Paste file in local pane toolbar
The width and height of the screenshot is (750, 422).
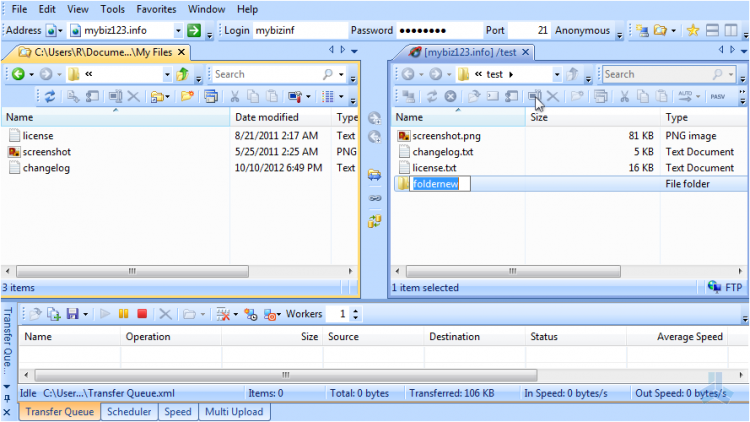click(272, 97)
